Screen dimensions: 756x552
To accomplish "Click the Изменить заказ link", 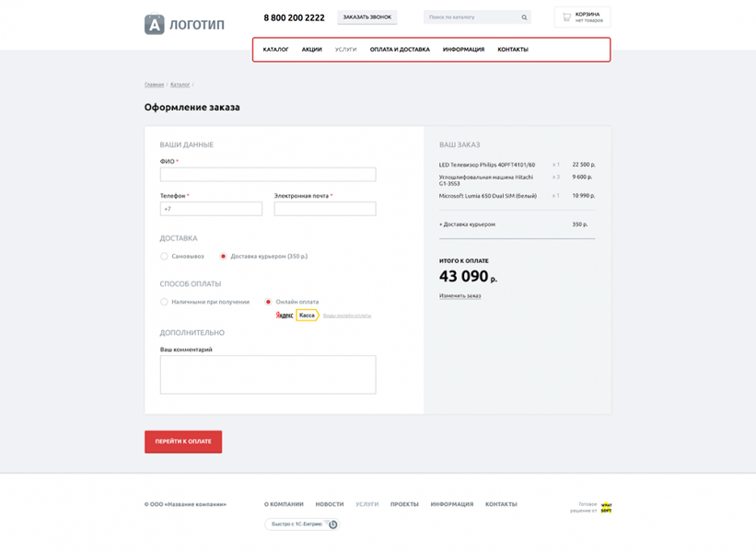I will pos(459,296).
